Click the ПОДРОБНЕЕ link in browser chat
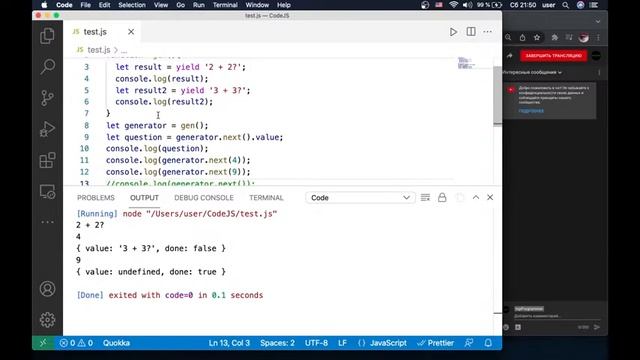The image size is (640, 360). tap(531, 111)
